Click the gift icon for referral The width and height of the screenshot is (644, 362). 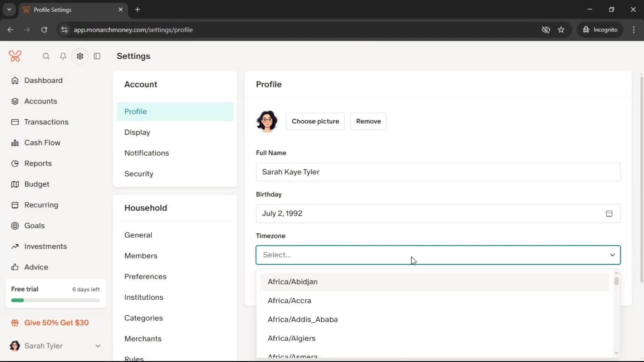point(15,323)
